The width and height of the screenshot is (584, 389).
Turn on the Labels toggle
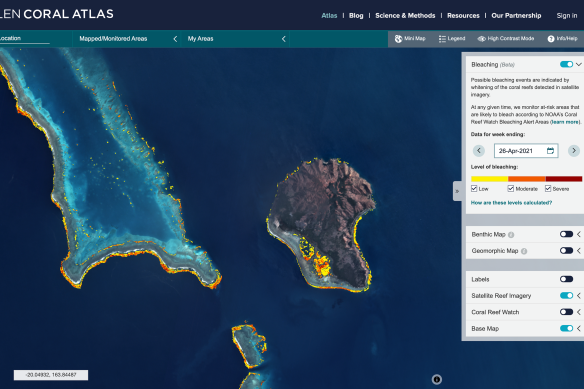click(x=566, y=279)
